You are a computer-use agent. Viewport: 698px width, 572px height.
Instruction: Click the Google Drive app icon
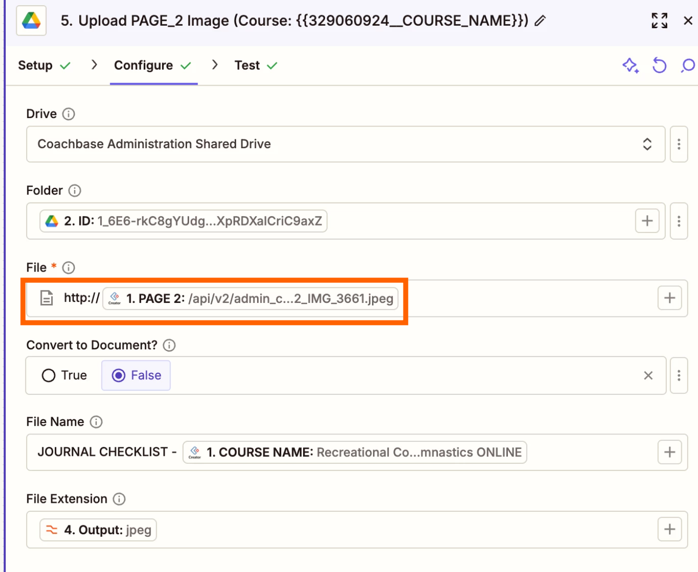tap(31, 20)
